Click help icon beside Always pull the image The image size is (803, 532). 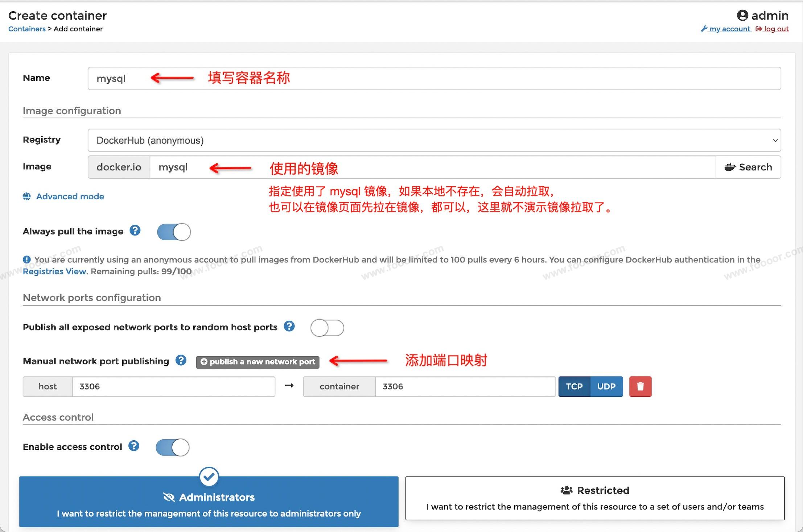(135, 230)
